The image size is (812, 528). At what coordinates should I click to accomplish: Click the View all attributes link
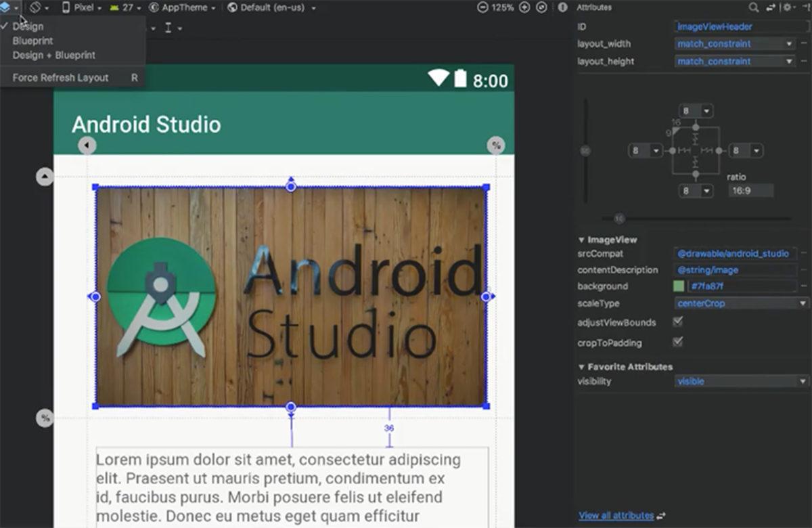pyautogui.click(x=614, y=515)
